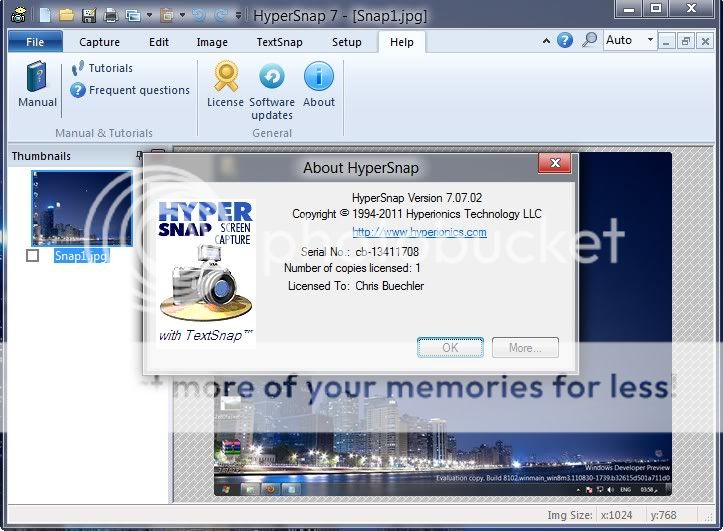Image resolution: width=723 pixels, height=531 pixels.
Task: Open a file with folder icon
Action: pyautogui.click(x=66, y=15)
